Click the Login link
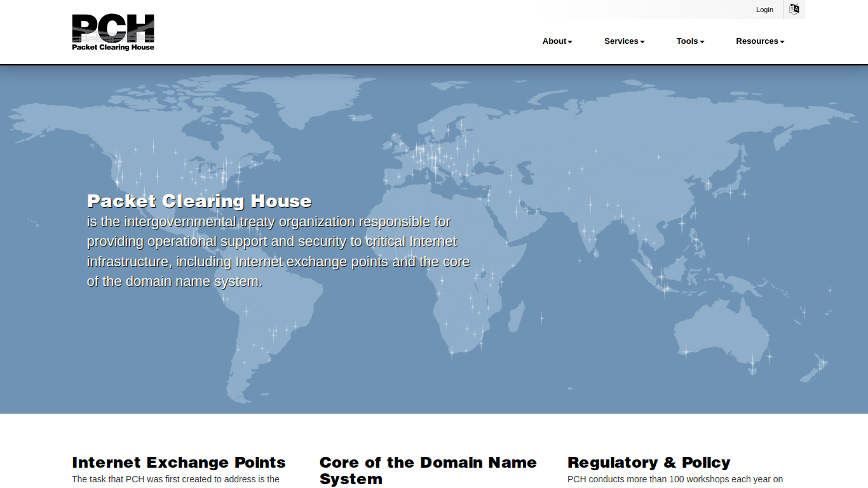This screenshot has width=868, height=488. 764,10
